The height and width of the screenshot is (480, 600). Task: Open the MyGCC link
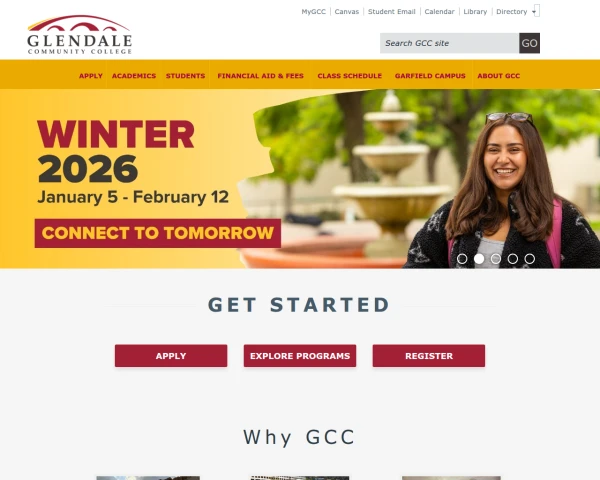pyautogui.click(x=313, y=12)
